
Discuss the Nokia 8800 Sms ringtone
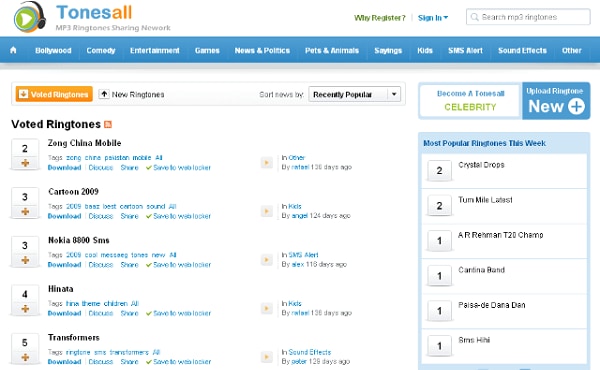(x=101, y=265)
